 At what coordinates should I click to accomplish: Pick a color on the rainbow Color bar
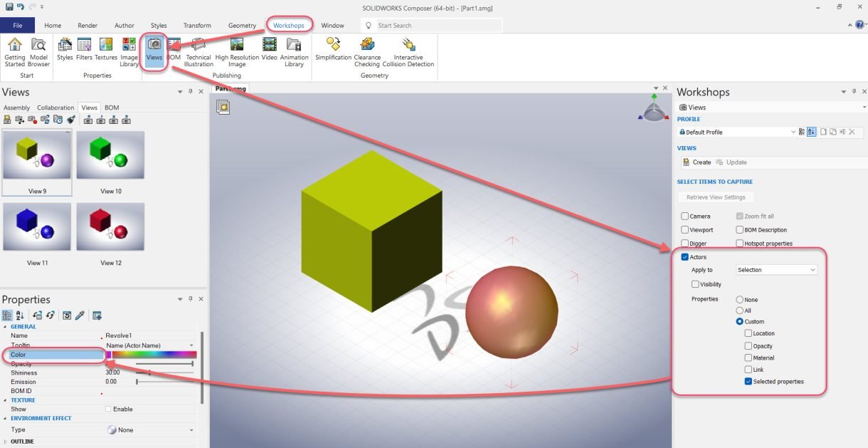point(154,354)
